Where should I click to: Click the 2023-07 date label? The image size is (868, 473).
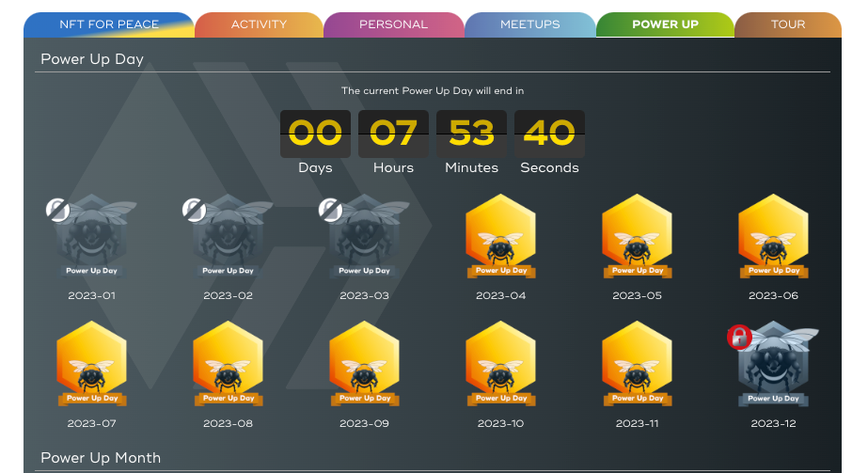92,424
